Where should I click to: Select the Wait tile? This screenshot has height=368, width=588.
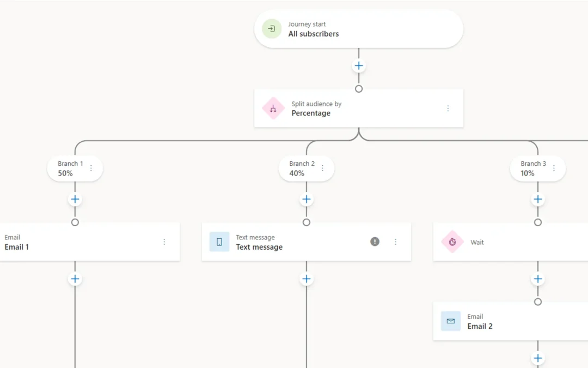[510, 242]
